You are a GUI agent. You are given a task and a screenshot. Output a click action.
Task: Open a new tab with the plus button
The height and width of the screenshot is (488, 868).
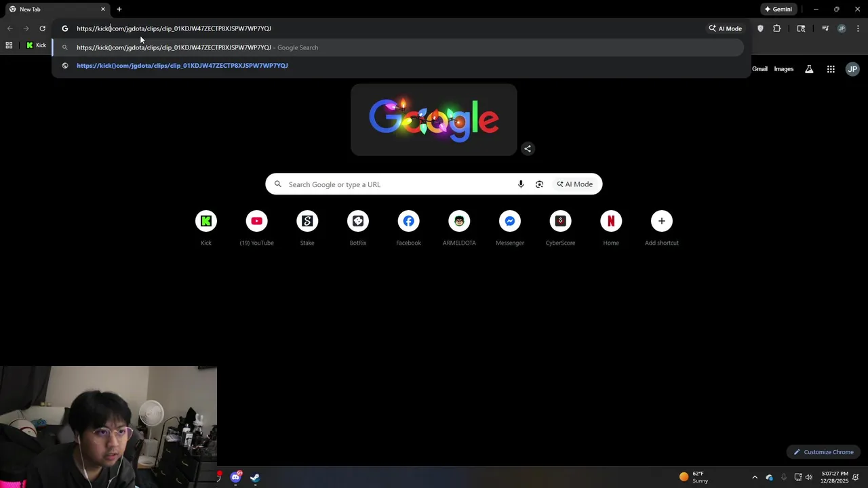pyautogui.click(x=119, y=9)
